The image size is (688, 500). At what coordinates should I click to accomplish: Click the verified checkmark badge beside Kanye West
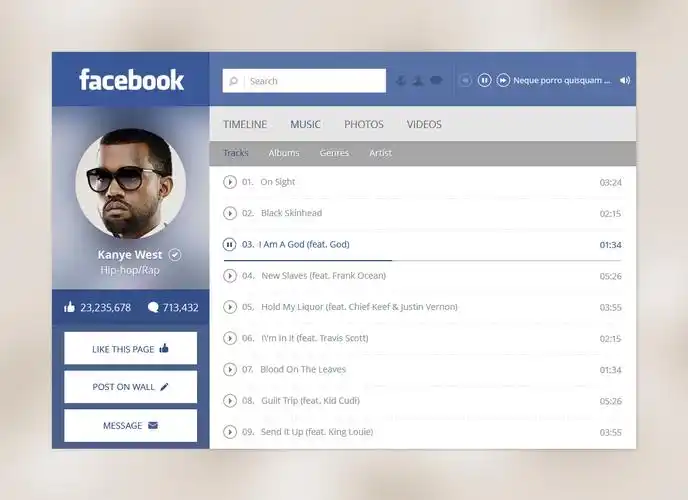tap(175, 255)
